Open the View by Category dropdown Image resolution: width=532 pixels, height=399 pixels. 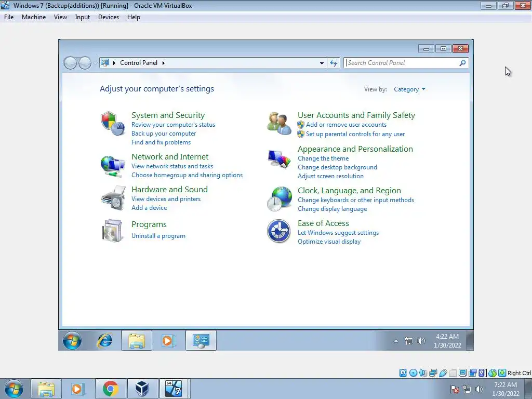coord(409,89)
